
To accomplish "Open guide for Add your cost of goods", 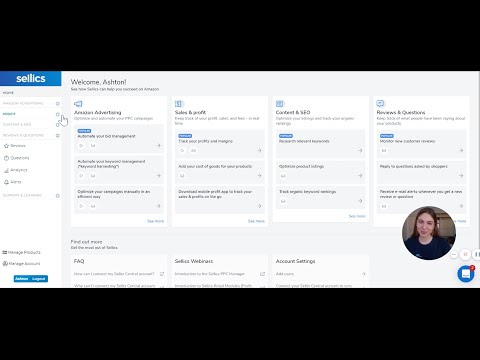I will tap(182, 176).
